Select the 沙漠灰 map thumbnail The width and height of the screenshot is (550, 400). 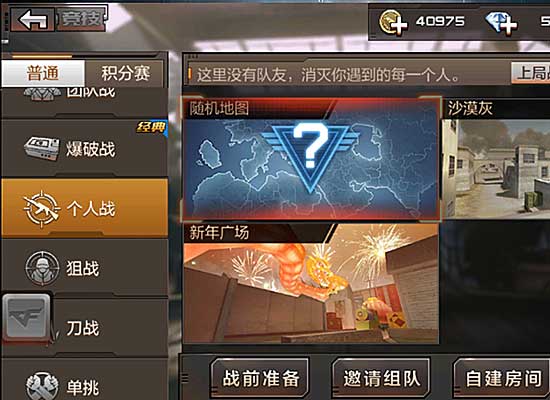(496, 159)
